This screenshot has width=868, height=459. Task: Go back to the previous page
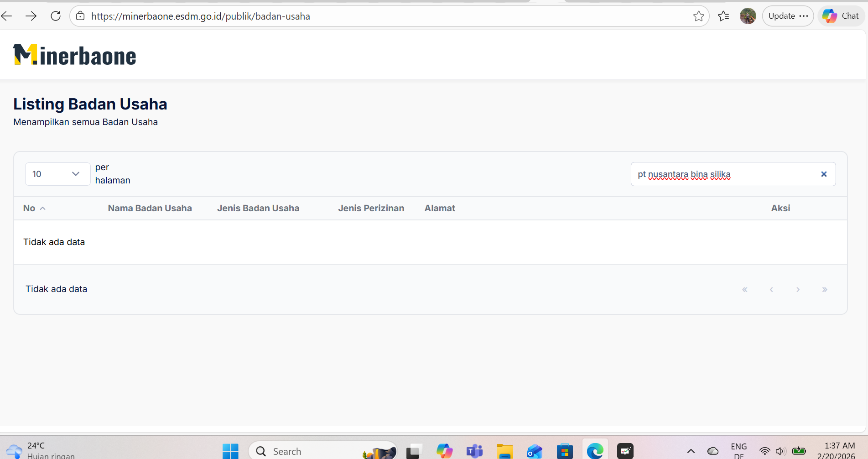click(7, 16)
